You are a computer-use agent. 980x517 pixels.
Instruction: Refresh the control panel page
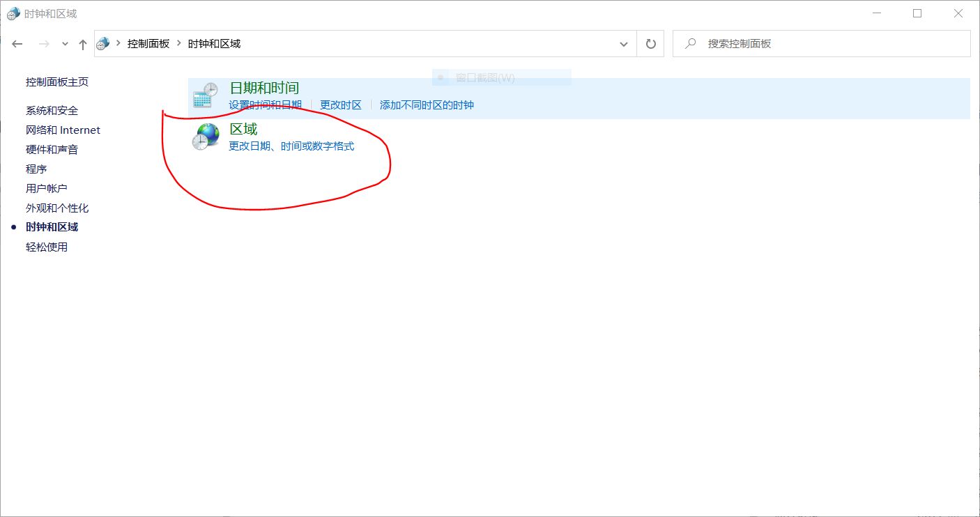651,44
